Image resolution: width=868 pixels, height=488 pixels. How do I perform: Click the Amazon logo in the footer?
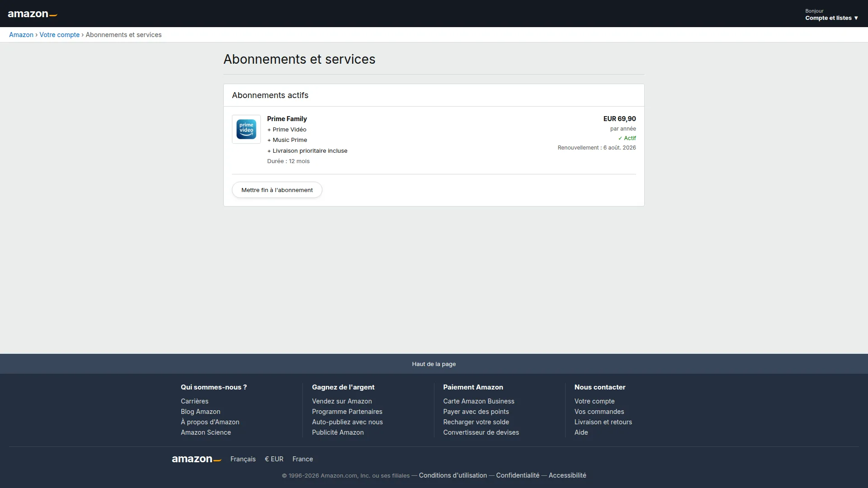pyautogui.click(x=197, y=459)
